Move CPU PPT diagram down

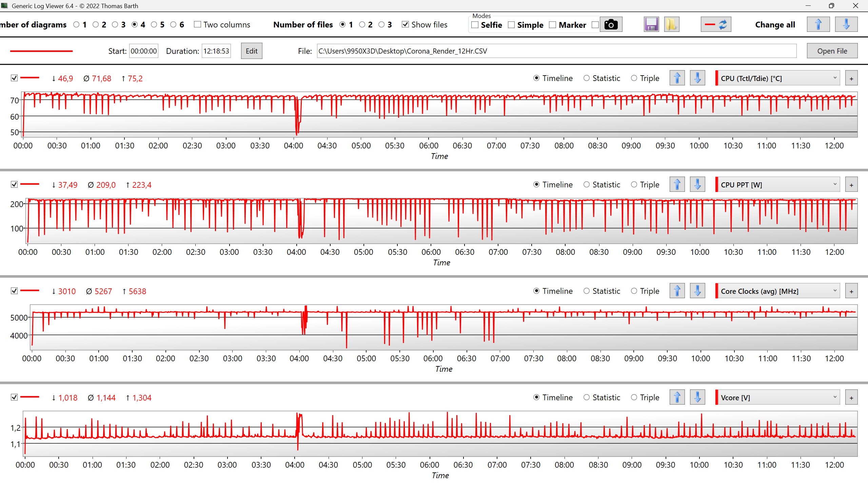coord(697,185)
